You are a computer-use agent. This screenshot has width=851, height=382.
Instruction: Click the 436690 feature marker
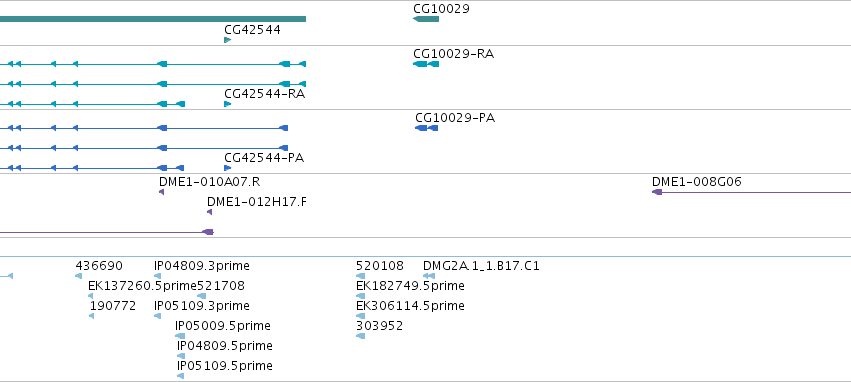click(78, 276)
